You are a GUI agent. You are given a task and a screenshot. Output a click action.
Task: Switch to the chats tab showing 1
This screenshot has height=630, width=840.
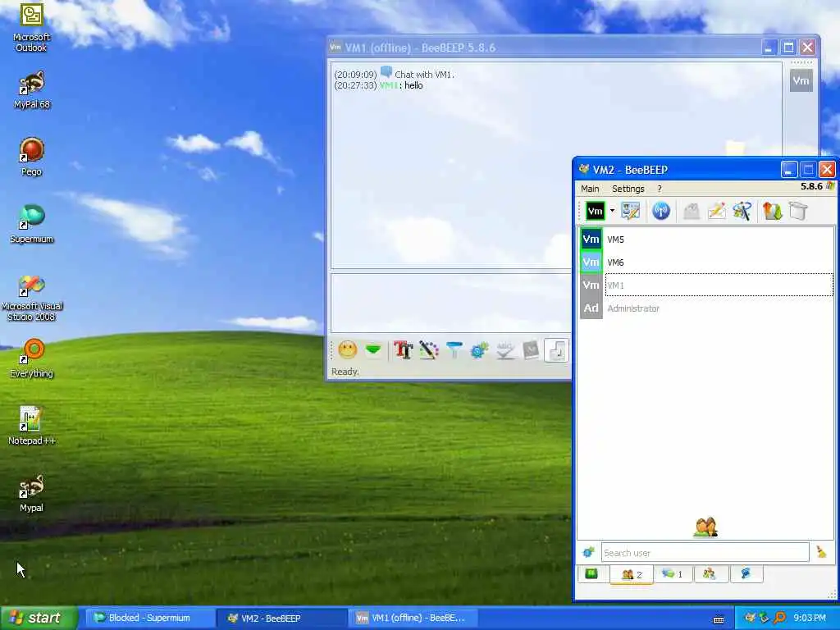(673, 574)
